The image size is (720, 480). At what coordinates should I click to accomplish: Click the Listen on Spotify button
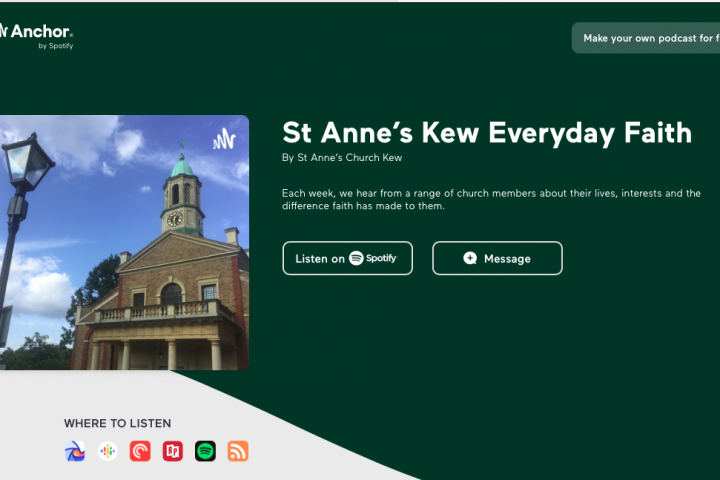pos(348,258)
